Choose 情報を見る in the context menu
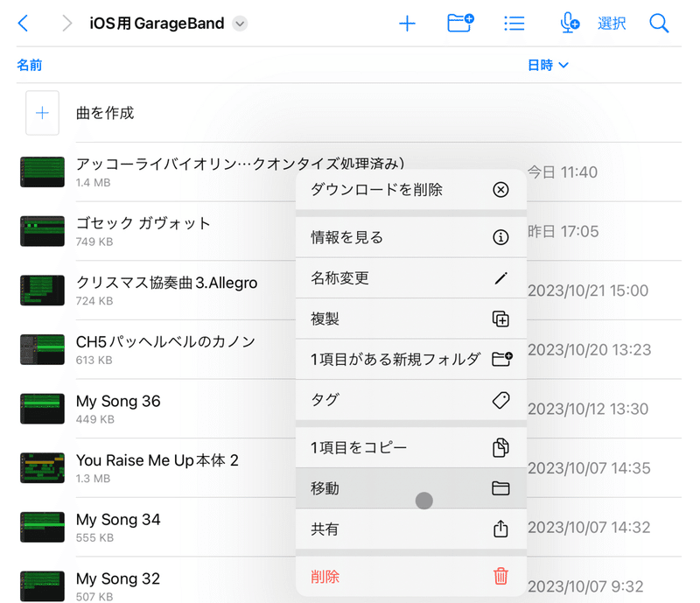The image size is (700, 603). coord(411,237)
